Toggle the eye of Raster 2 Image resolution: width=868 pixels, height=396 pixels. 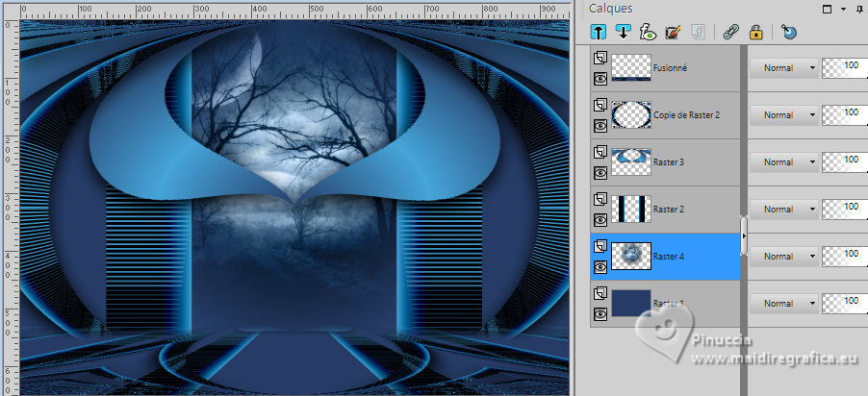point(600,220)
